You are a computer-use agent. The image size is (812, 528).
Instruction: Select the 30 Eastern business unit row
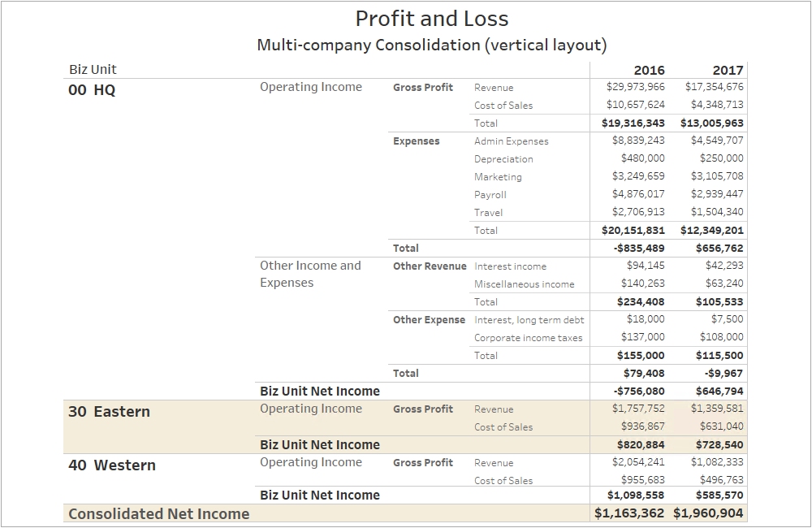coord(109,411)
